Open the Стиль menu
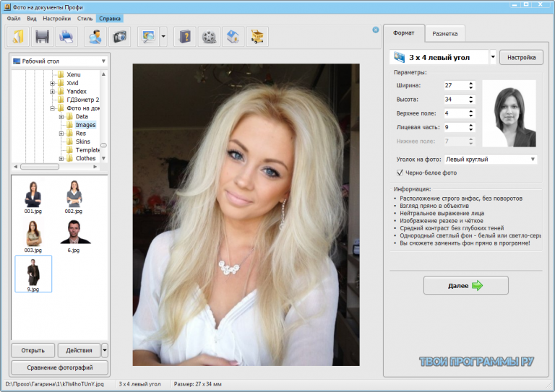This screenshot has width=555, height=392. 85,18
